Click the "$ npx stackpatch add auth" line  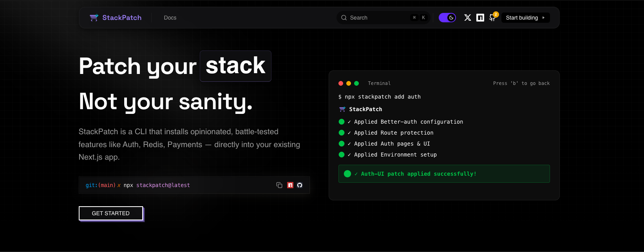(380, 97)
